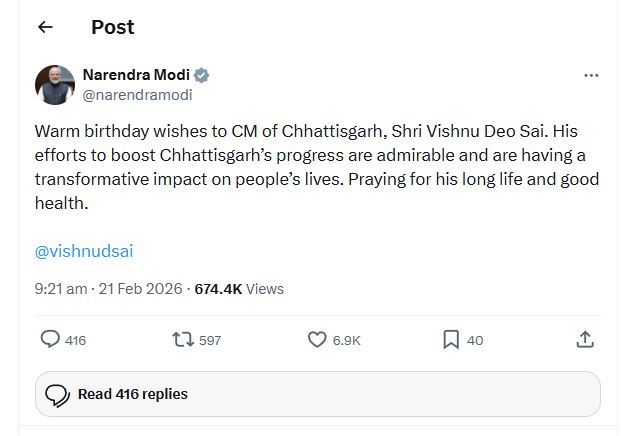The width and height of the screenshot is (621, 436).
Task: Repost this post using the retweet icon
Action: [183, 340]
